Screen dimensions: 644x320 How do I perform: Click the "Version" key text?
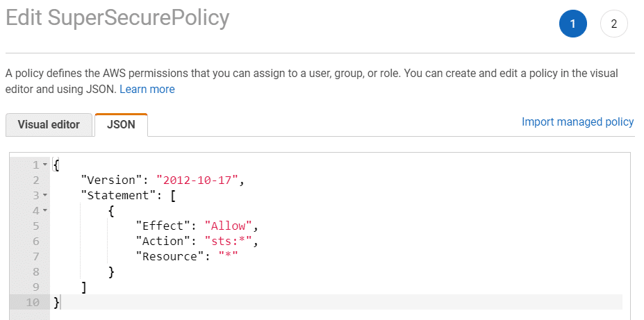[x=112, y=180]
